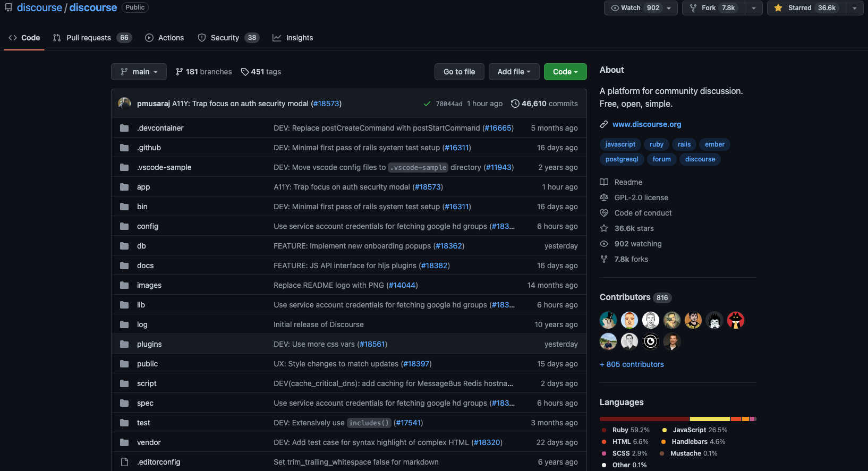Click the folder icon for vendor

pyautogui.click(x=124, y=442)
